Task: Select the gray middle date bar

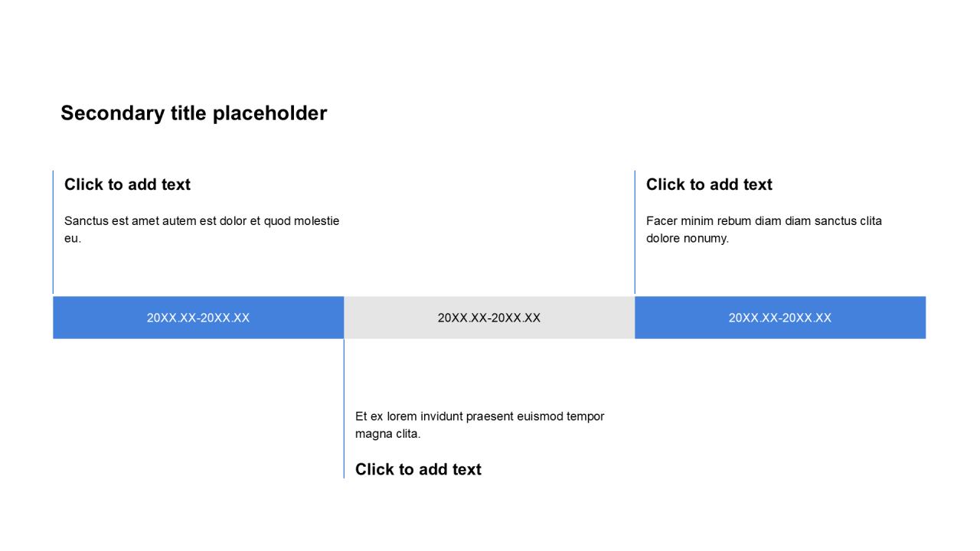Action: pyautogui.click(x=489, y=318)
